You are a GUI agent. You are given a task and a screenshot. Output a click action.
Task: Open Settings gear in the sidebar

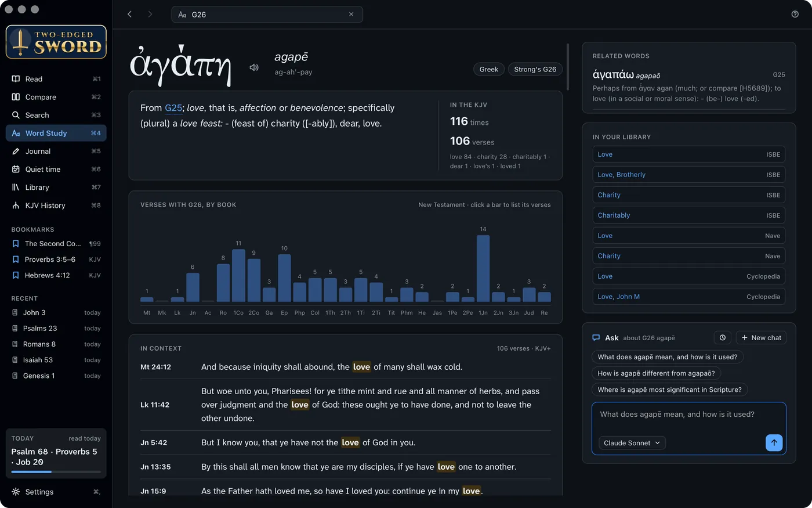(56, 492)
